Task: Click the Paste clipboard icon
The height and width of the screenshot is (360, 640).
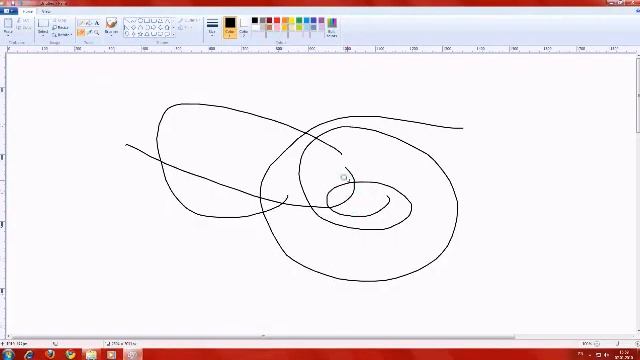Action: tap(8, 24)
